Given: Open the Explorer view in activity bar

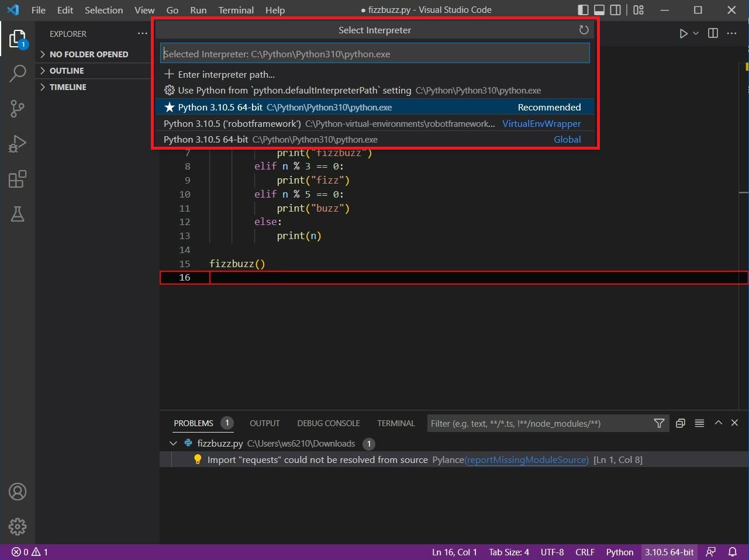Looking at the screenshot, I should 18,39.
